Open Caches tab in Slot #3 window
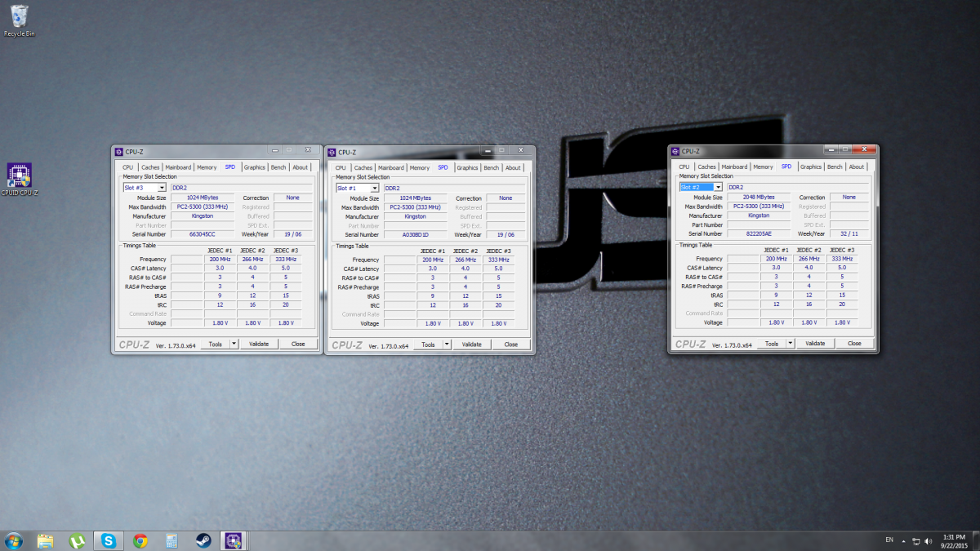980x551 pixels. tap(150, 167)
